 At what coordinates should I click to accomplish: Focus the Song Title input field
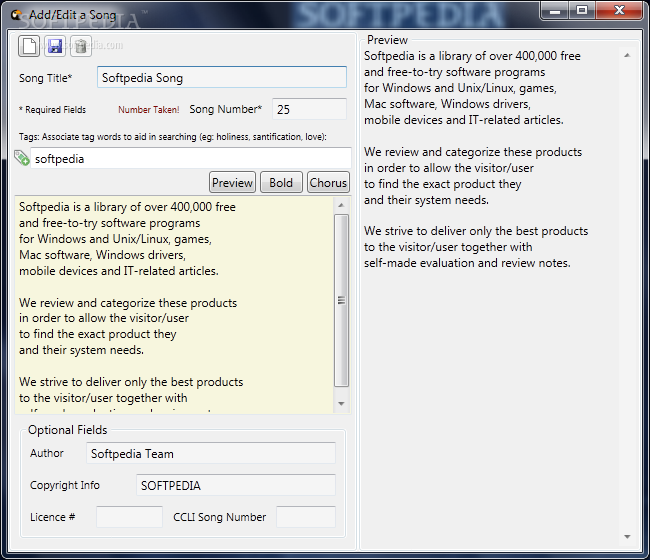[x=222, y=77]
